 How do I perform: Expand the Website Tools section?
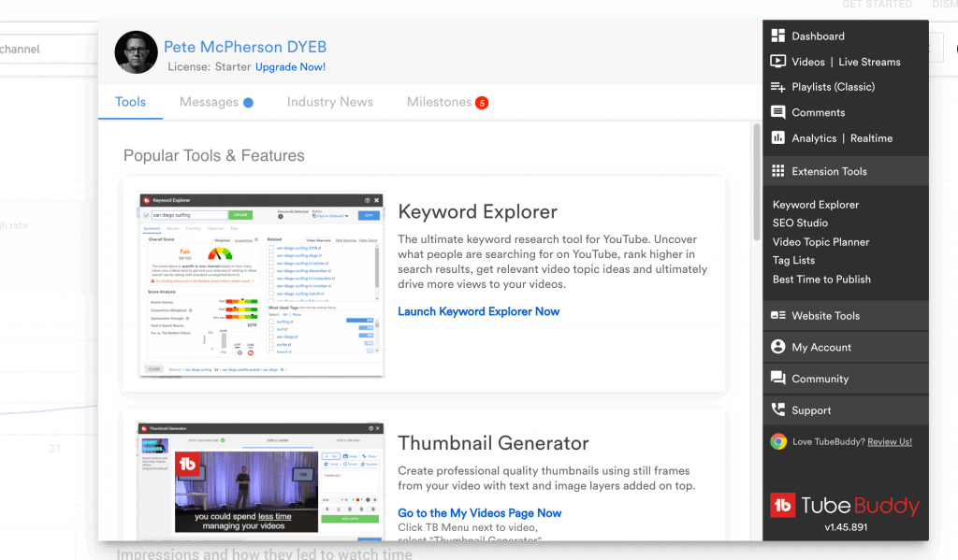(846, 316)
